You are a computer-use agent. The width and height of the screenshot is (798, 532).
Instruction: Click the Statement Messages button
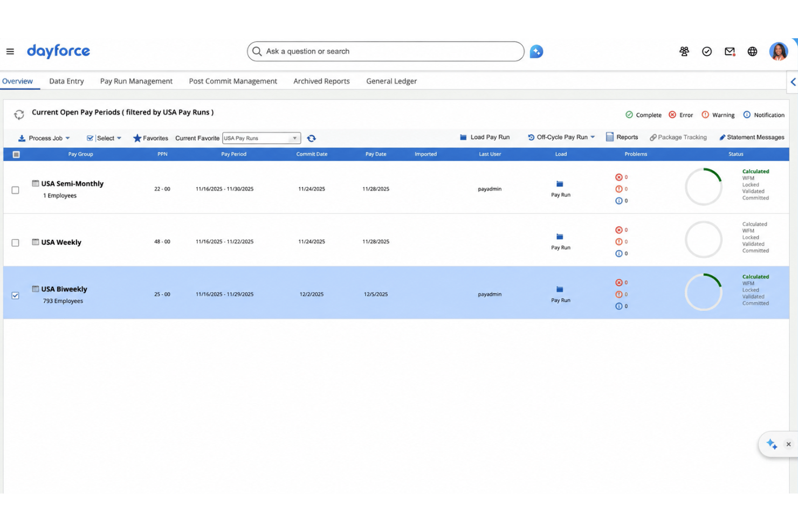point(752,137)
